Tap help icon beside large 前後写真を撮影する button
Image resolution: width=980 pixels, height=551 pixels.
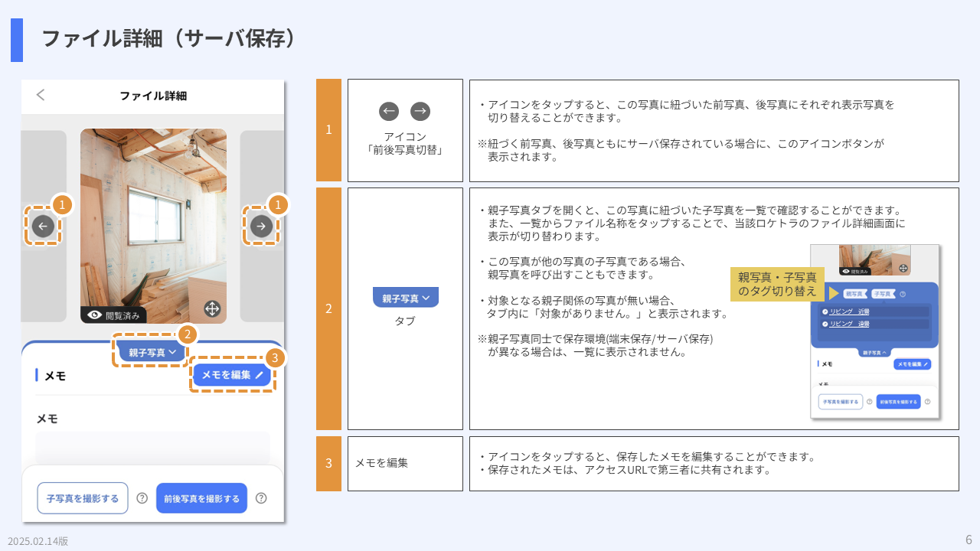tap(261, 498)
